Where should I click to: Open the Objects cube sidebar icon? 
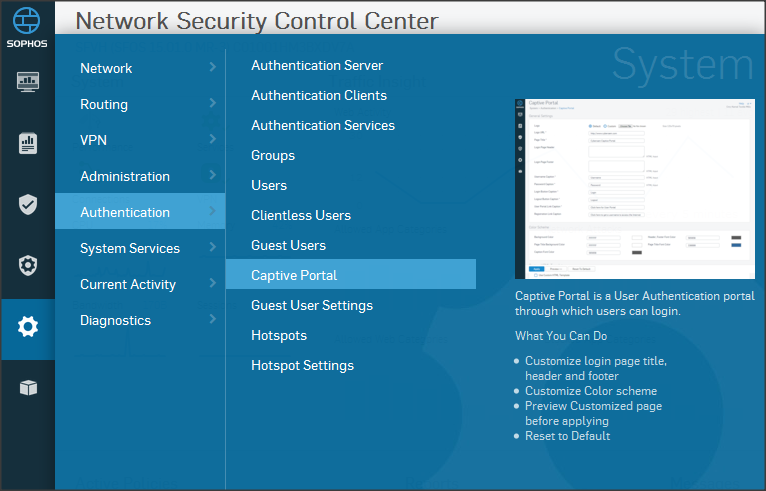(x=28, y=388)
